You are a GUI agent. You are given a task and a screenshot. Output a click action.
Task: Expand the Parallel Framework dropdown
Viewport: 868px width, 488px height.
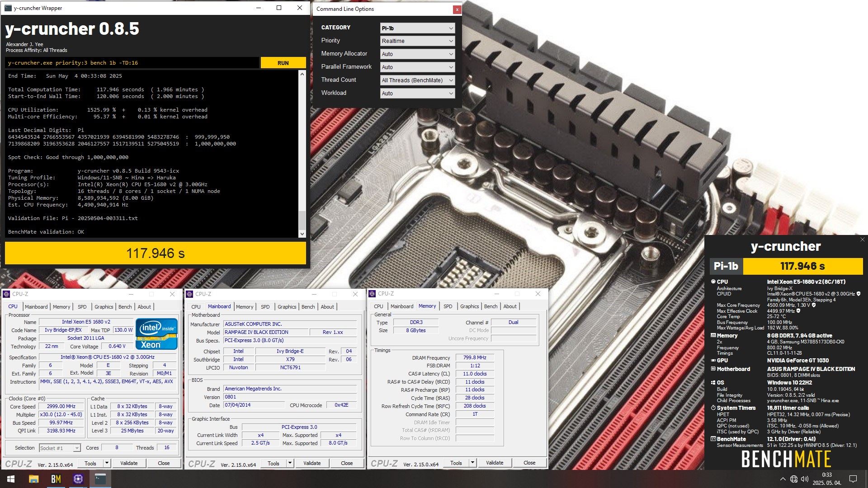tap(417, 67)
